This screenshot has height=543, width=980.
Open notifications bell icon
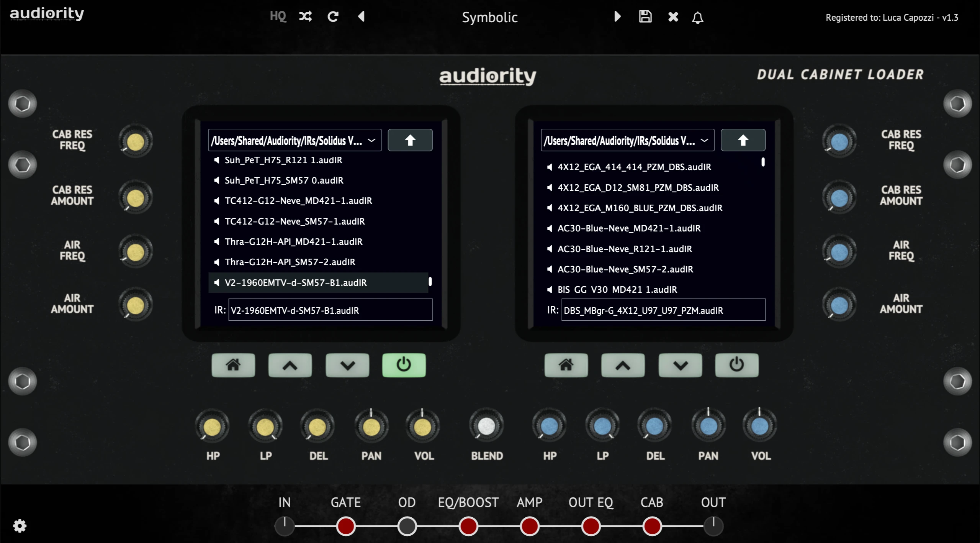697,17
